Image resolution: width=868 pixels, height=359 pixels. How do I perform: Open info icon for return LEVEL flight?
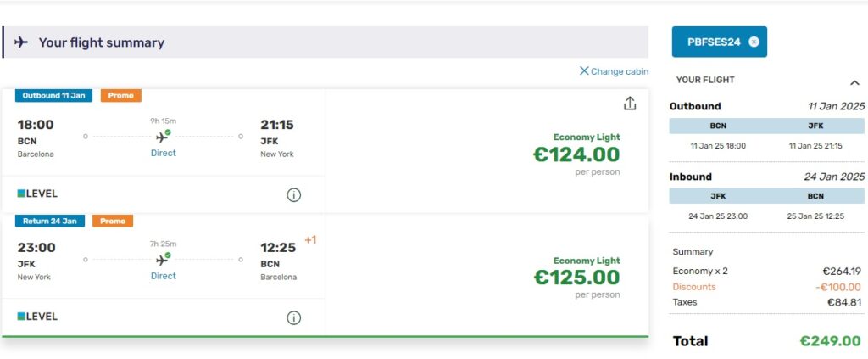[x=293, y=317]
